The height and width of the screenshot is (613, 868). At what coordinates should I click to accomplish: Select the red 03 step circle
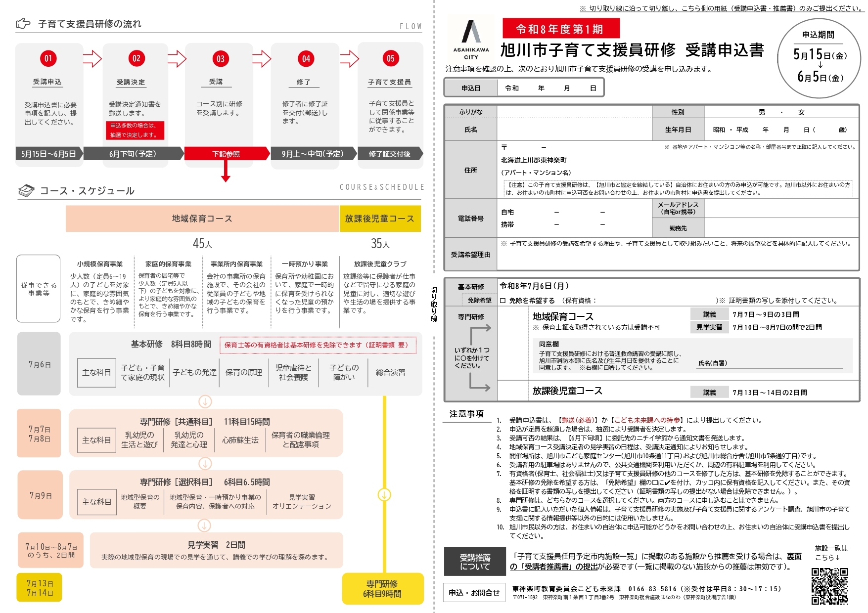[220, 59]
